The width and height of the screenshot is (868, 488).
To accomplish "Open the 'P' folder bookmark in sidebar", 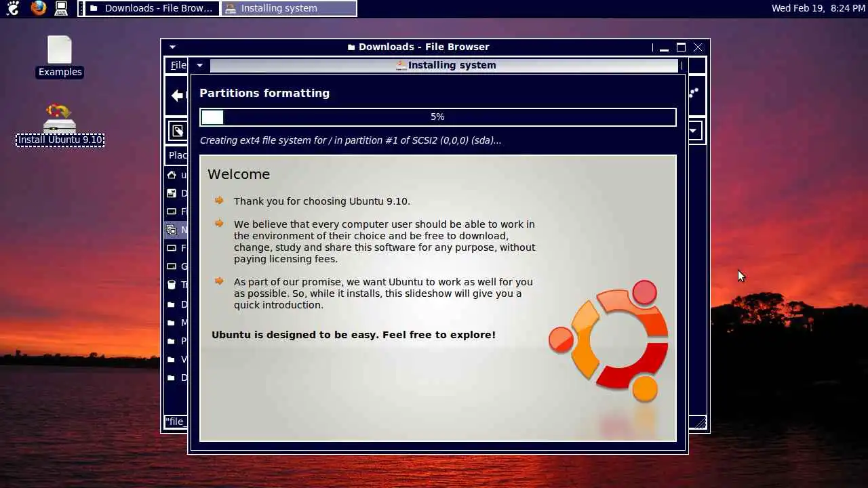I will (176, 341).
